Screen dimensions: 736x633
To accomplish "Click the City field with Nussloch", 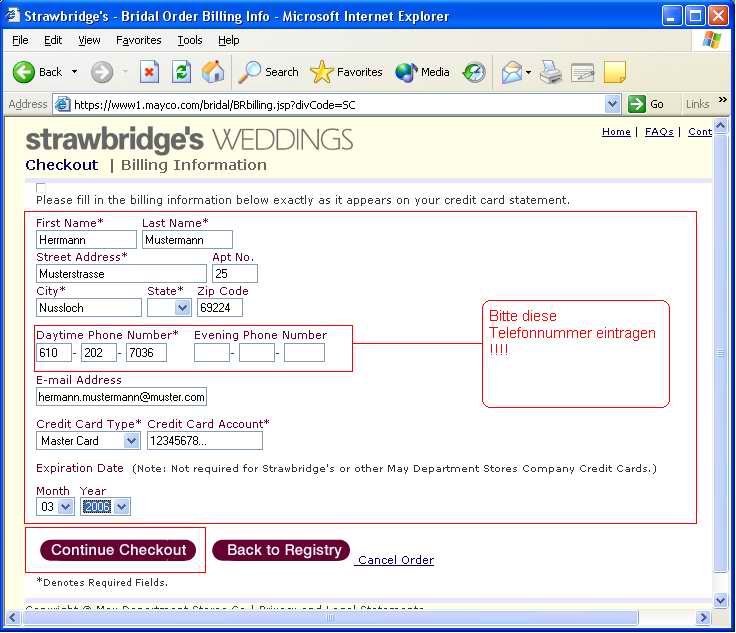I will pos(89,308).
